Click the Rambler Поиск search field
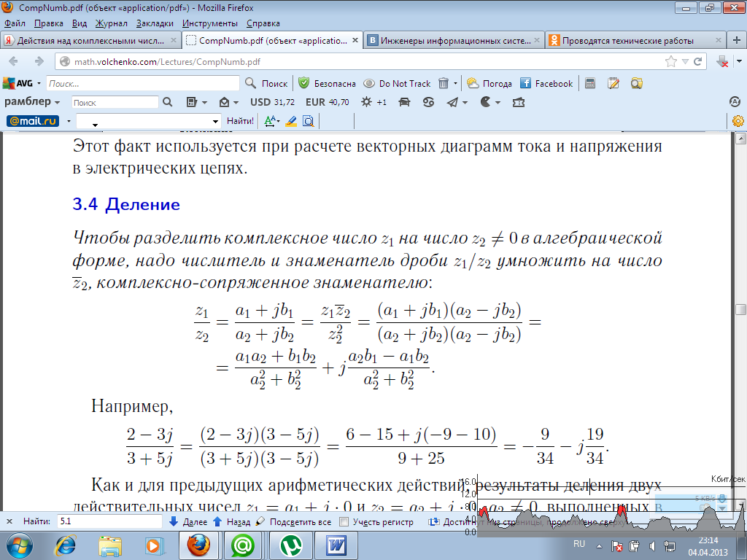This screenshot has height=560, width=747. (x=115, y=102)
